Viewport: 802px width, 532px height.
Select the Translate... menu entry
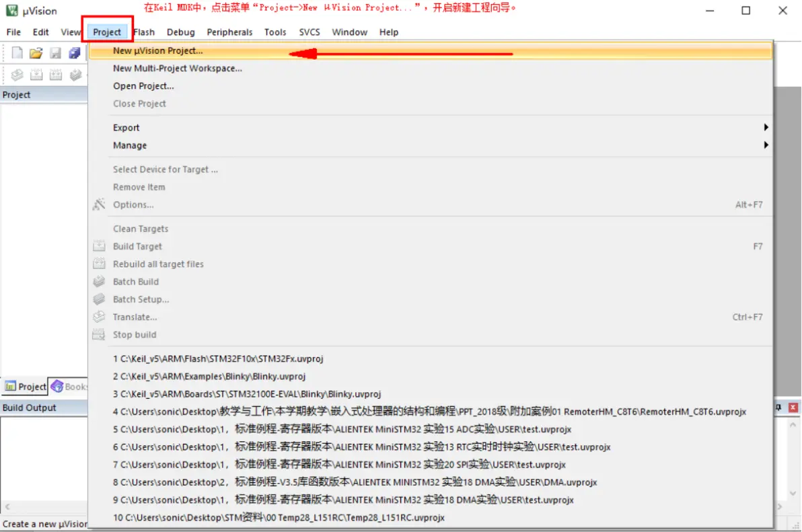tap(430, 317)
